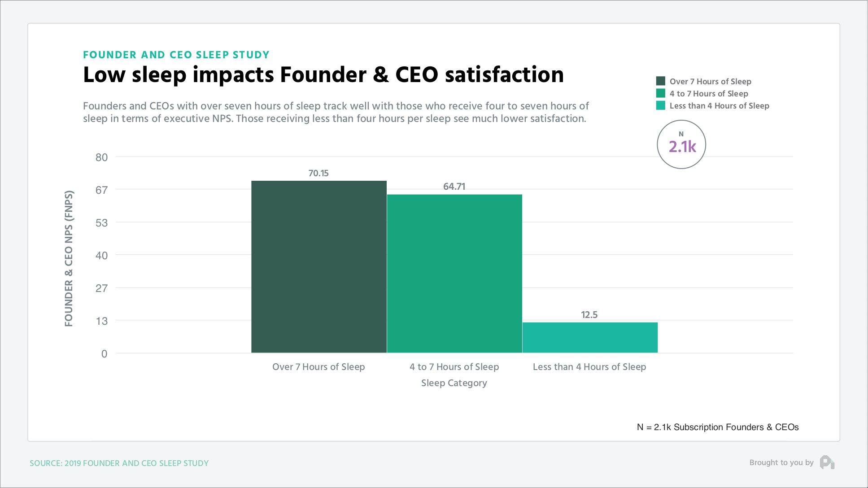Click the source 2019 Founder study text
The image size is (868, 488).
[x=119, y=463]
